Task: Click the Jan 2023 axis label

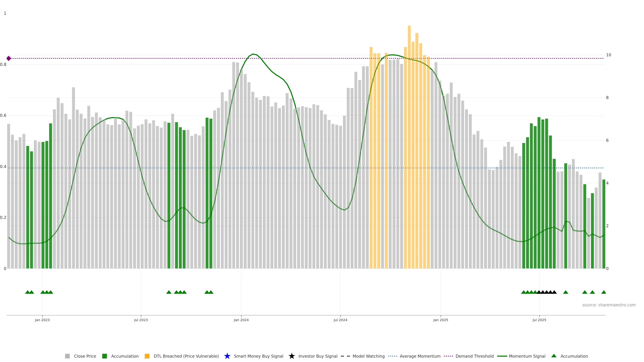Action: 42,320
